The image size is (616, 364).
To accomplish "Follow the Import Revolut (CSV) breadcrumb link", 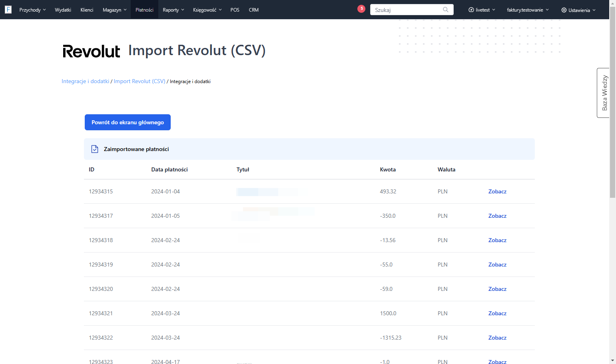I will coord(140,81).
